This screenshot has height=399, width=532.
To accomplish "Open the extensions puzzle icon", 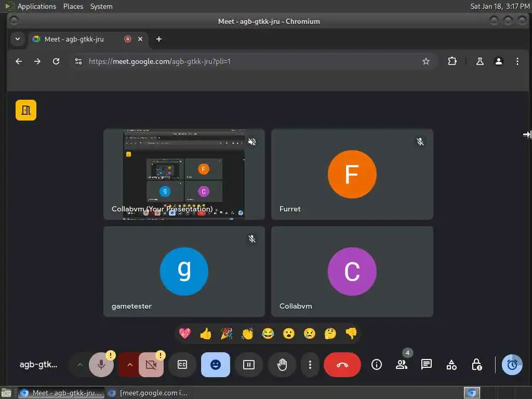I will pos(452,61).
